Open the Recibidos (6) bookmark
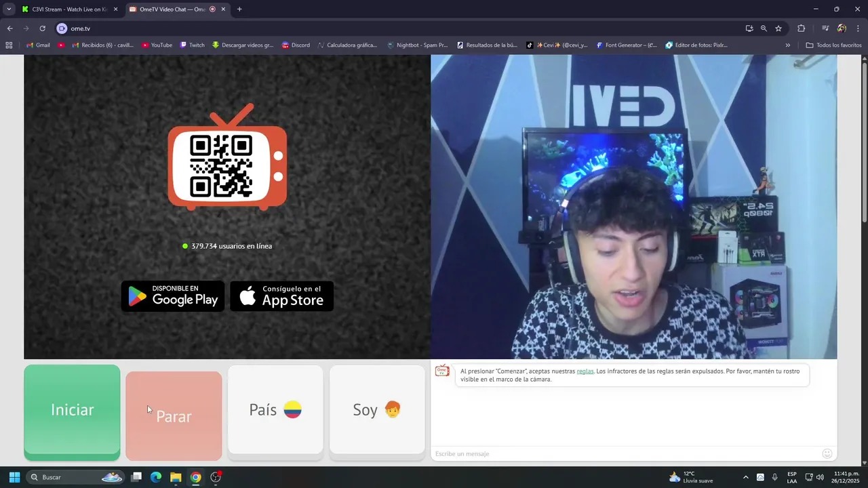This screenshot has height=488, width=868. [x=102, y=45]
